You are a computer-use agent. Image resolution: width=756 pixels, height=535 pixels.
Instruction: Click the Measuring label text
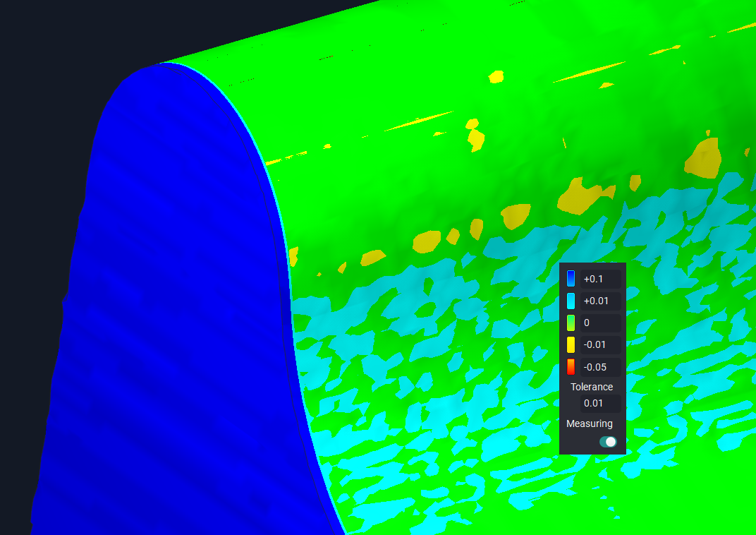[590, 423]
